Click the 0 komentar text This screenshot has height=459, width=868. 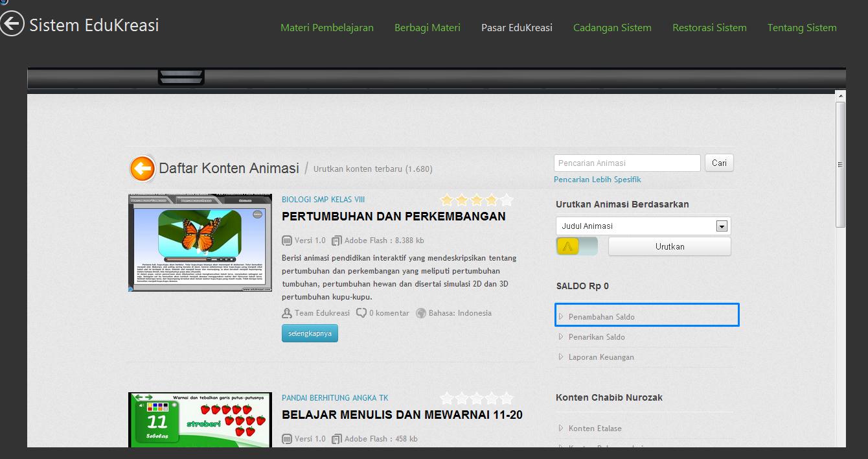(389, 313)
